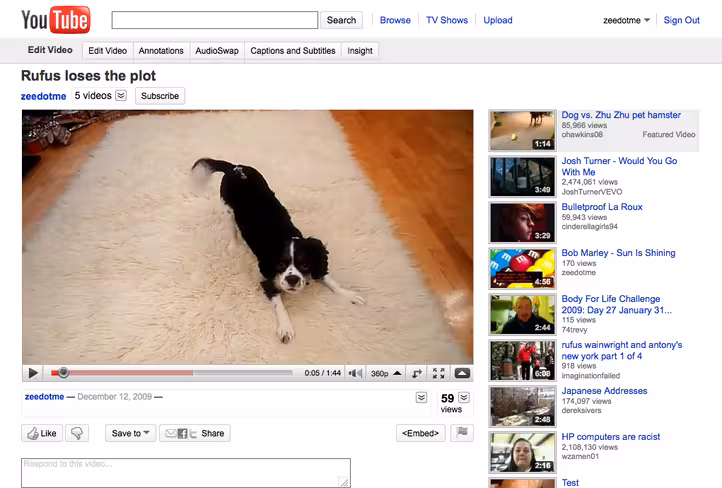Open the TV Shows link

447,20
